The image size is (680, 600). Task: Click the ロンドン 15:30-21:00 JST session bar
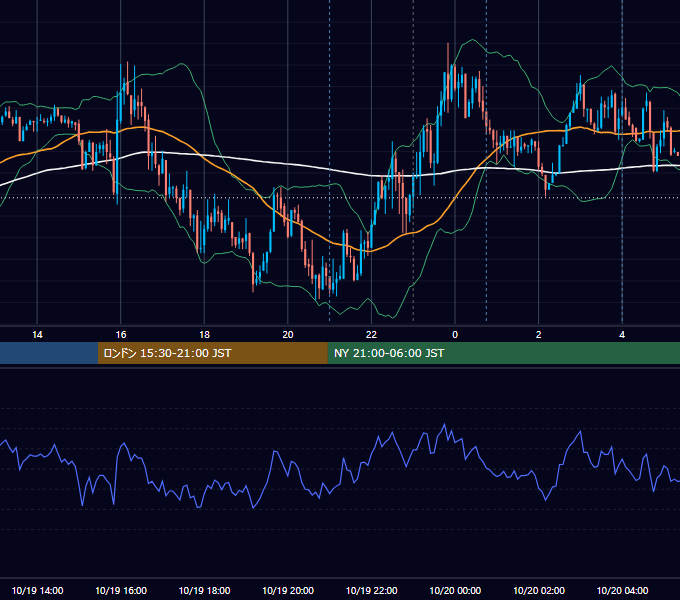pyautogui.click(x=212, y=353)
